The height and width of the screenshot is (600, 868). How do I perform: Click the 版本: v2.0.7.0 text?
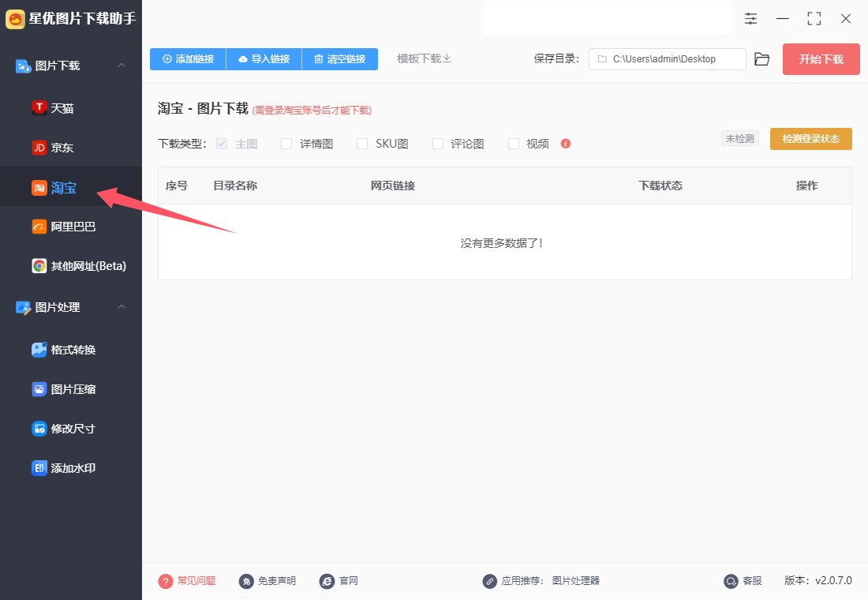(x=818, y=580)
